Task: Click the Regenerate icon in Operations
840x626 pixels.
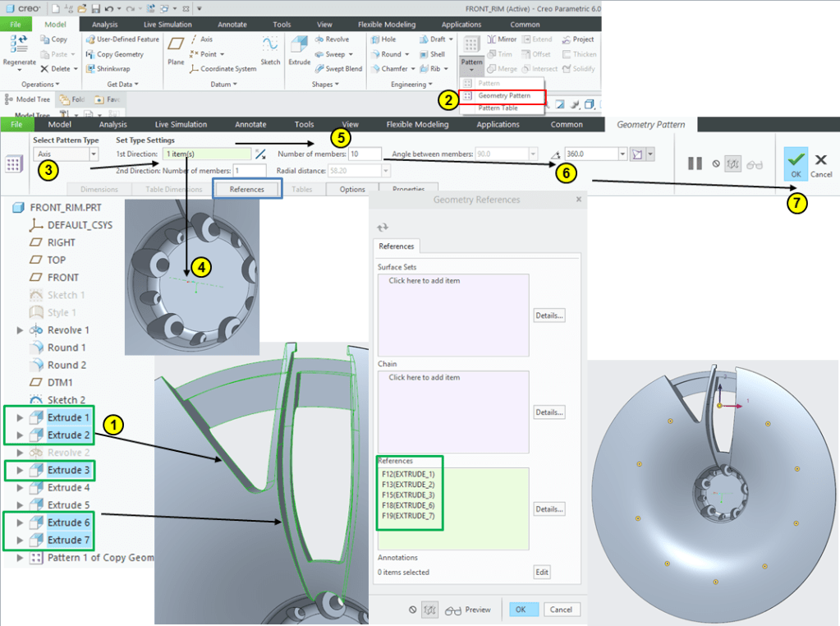Action: 19,46
